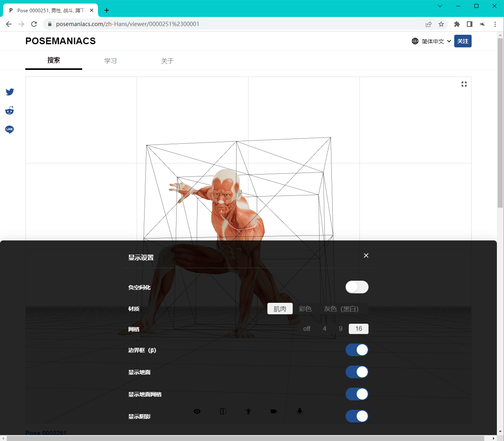Reload the page
The image size is (504, 441).
tap(34, 24)
